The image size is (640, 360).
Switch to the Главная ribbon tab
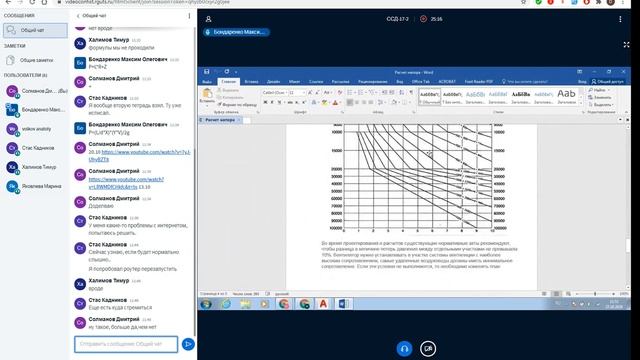[x=229, y=82]
